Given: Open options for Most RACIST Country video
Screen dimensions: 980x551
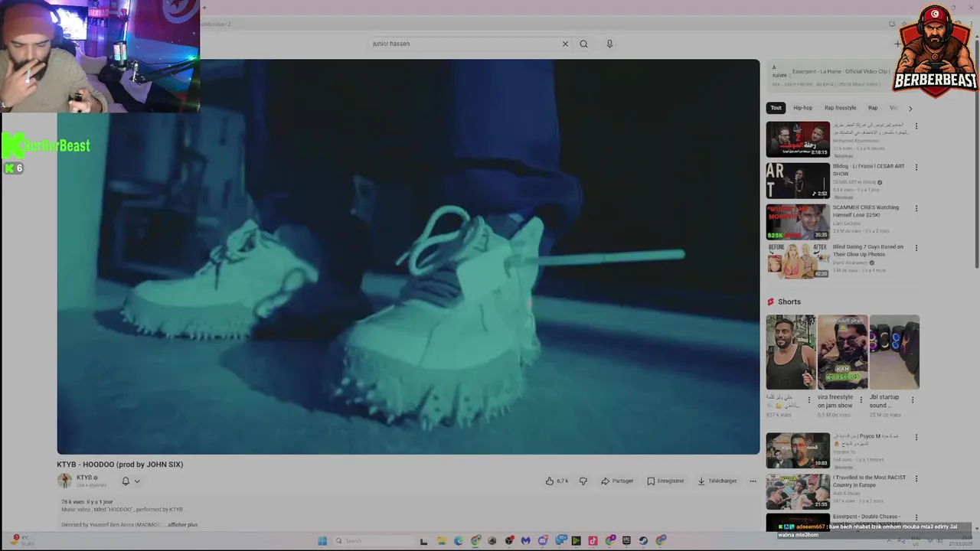Looking at the screenshot, I should (916, 478).
